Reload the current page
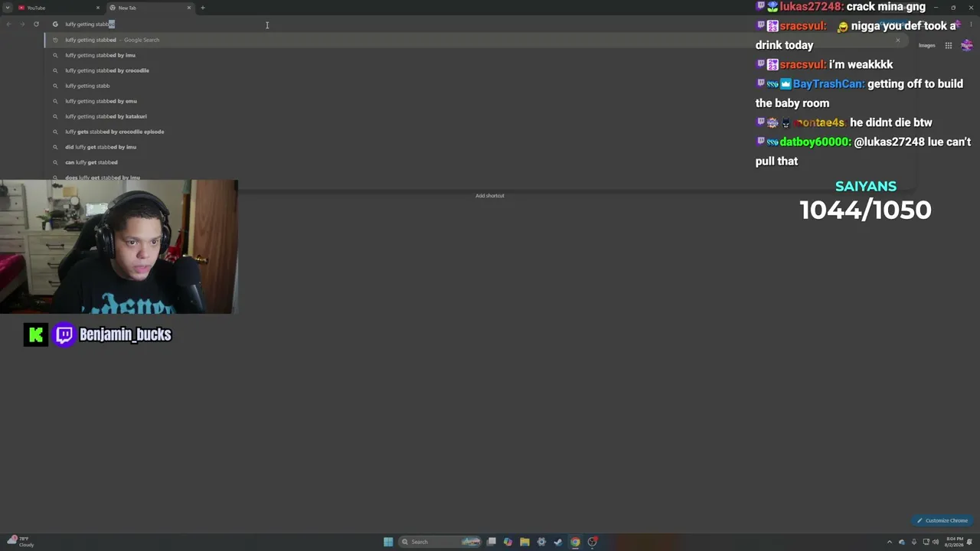 point(36,24)
